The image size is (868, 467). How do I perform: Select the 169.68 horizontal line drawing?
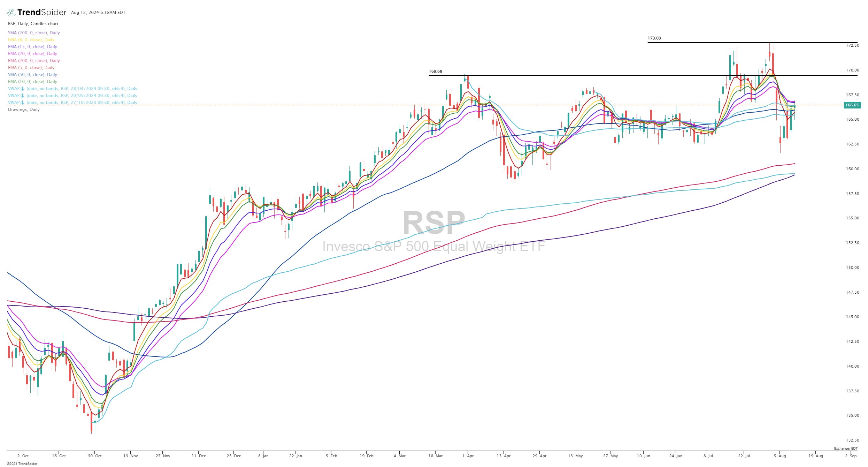click(643, 75)
